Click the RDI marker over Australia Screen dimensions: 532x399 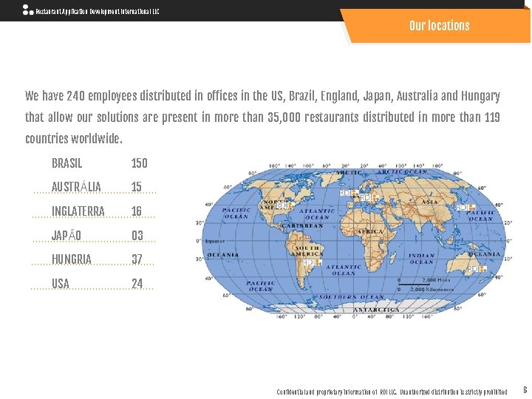click(x=477, y=269)
